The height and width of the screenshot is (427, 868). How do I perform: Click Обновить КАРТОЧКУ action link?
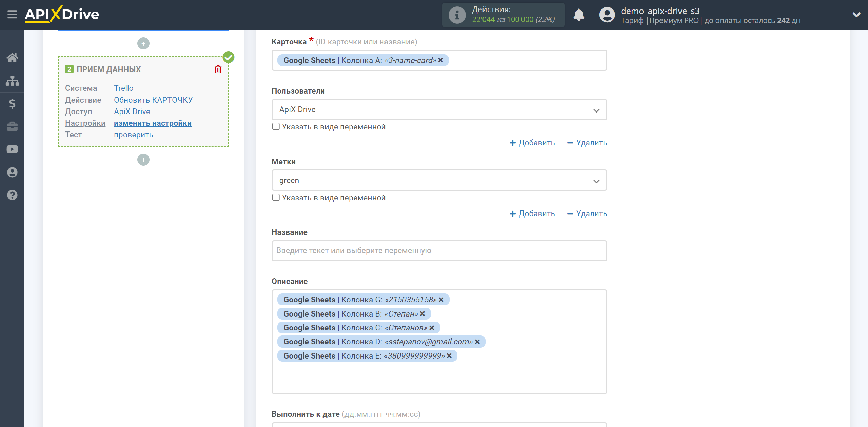point(153,100)
